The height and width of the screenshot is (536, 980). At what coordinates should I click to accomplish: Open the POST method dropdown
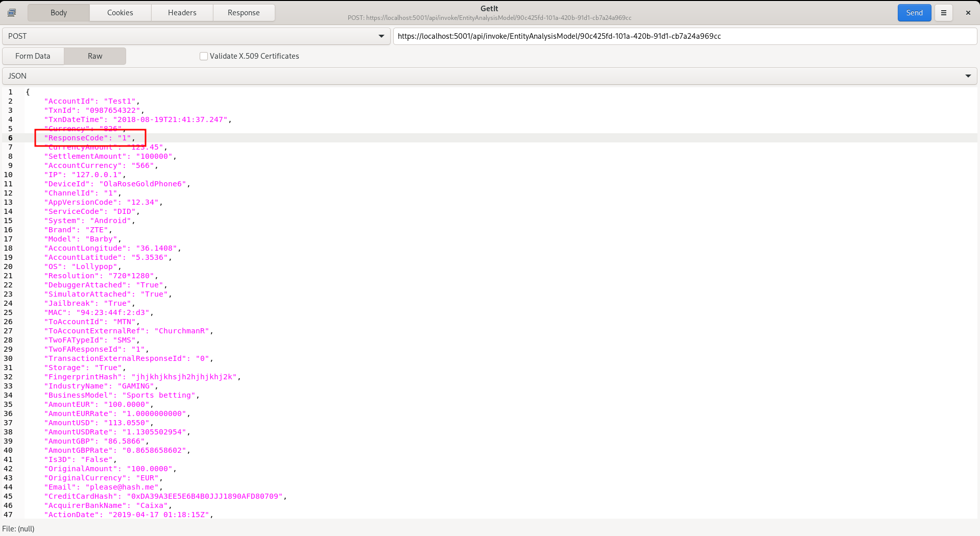[196, 36]
